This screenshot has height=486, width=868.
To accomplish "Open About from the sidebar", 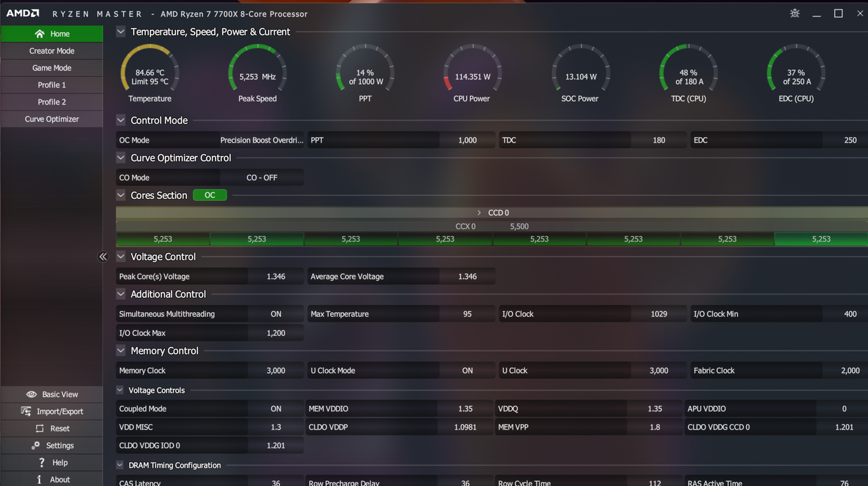I will (52, 479).
